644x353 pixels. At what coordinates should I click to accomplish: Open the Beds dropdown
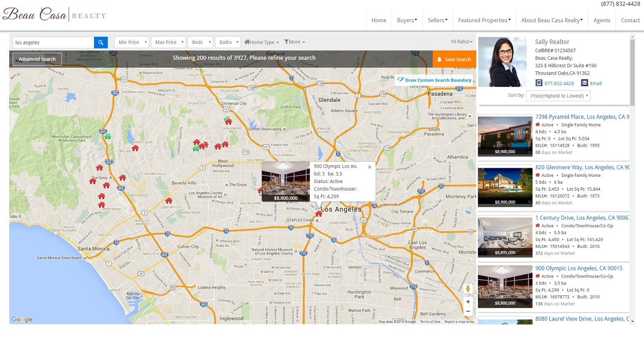[x=200, y=42]
